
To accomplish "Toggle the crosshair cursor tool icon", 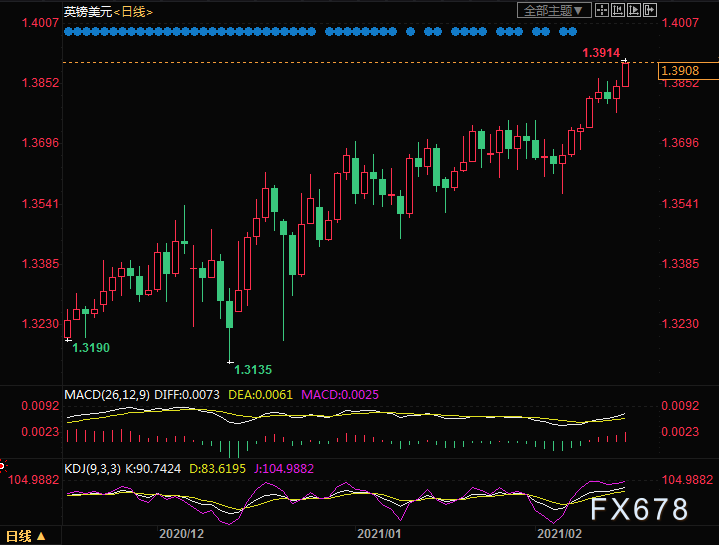I will 602,10.
